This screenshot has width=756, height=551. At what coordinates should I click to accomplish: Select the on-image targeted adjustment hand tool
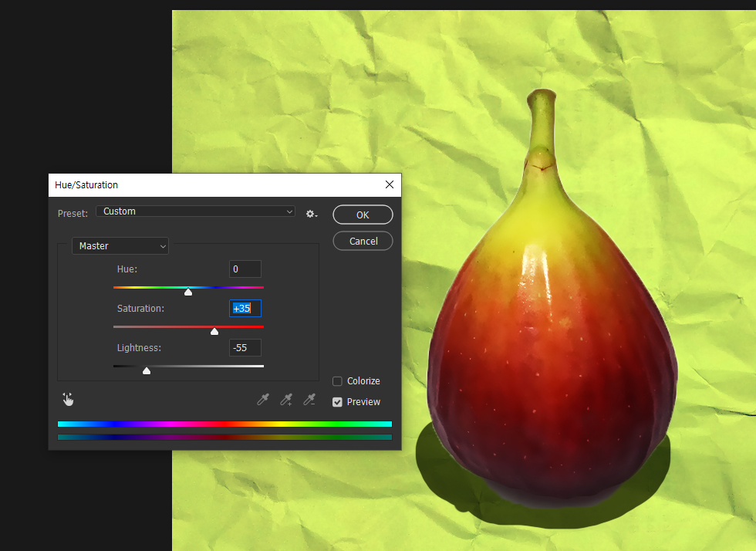point(68,399)
